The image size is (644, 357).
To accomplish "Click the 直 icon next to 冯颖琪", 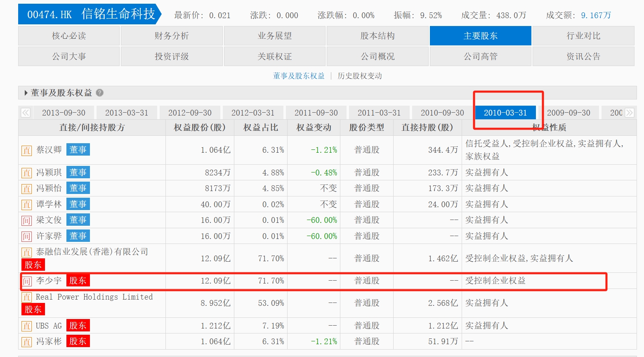I will 27,173.
